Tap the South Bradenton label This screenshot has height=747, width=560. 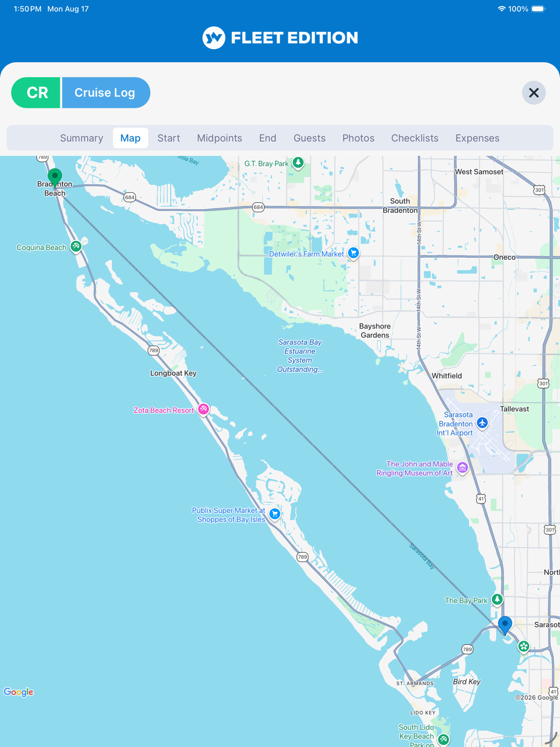coord(400,206)
